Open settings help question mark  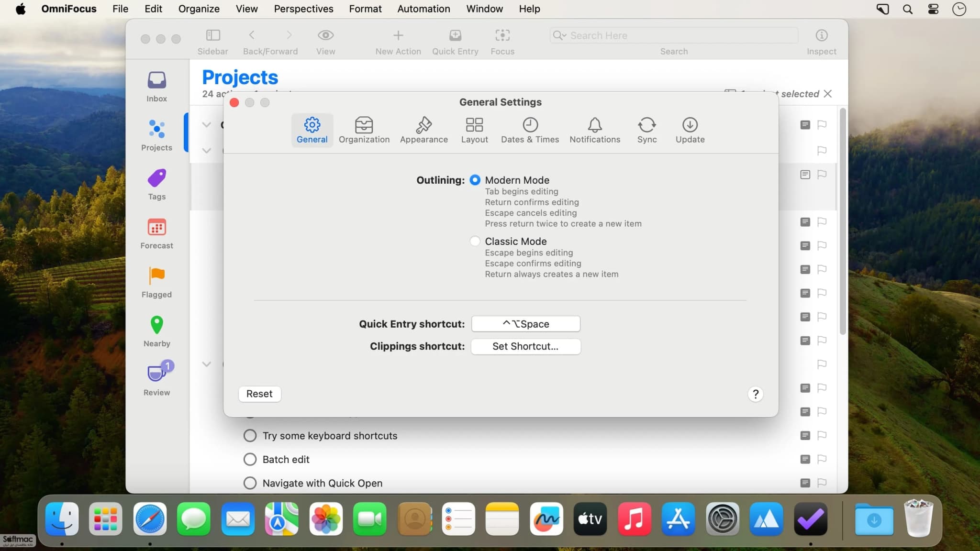tap(755, 394)
